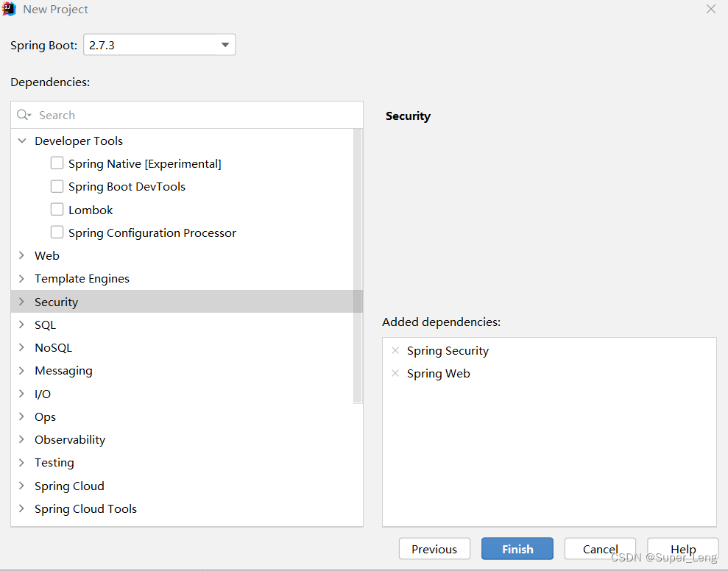This screenshot has height=571, width=728.
Task: Click the IntelliJ IDEA logo icon
Action: coord(9,10)
